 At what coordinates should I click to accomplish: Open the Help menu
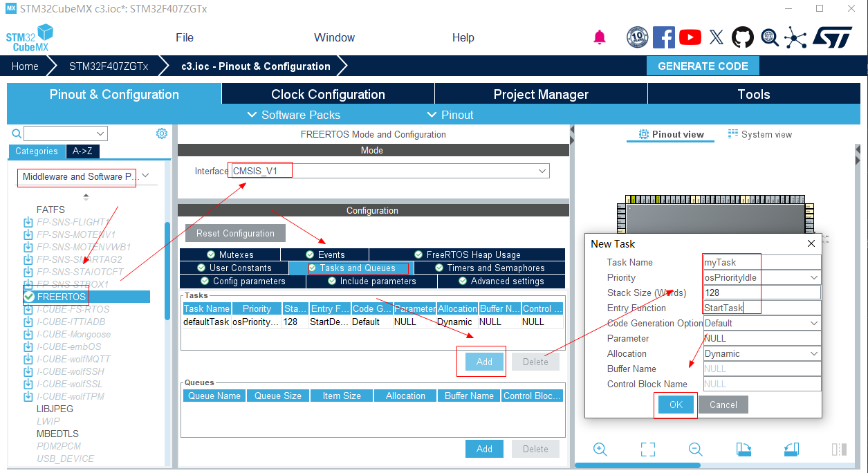(463, 37)
